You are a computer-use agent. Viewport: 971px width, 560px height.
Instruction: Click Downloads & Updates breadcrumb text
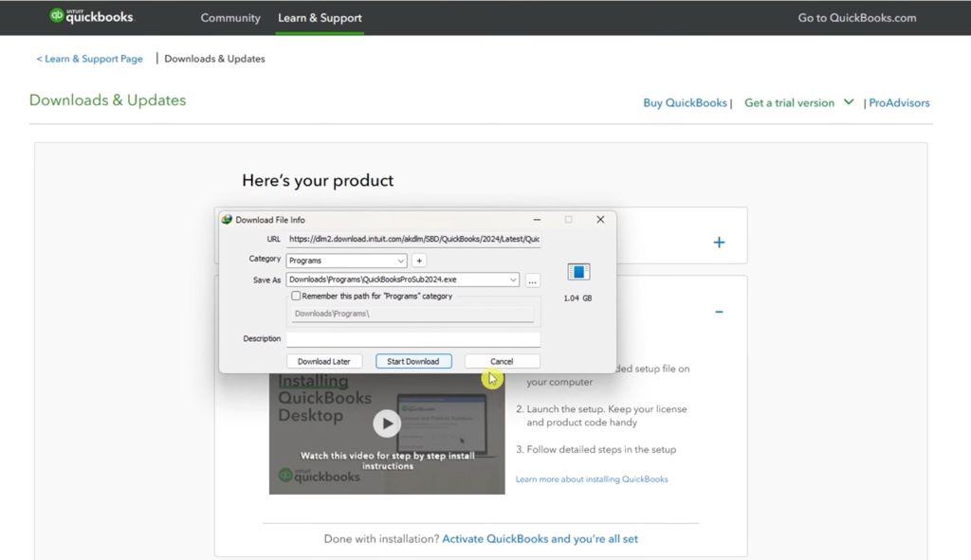click(214, 59)
